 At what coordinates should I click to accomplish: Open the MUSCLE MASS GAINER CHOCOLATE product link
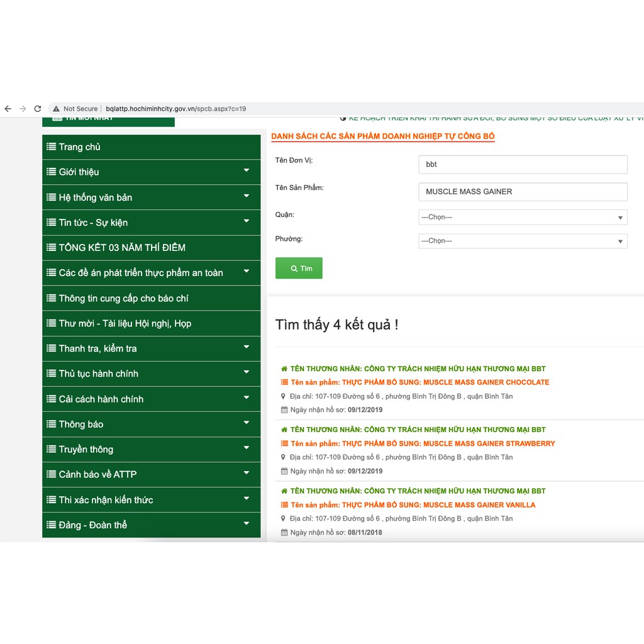coord(419,382)
